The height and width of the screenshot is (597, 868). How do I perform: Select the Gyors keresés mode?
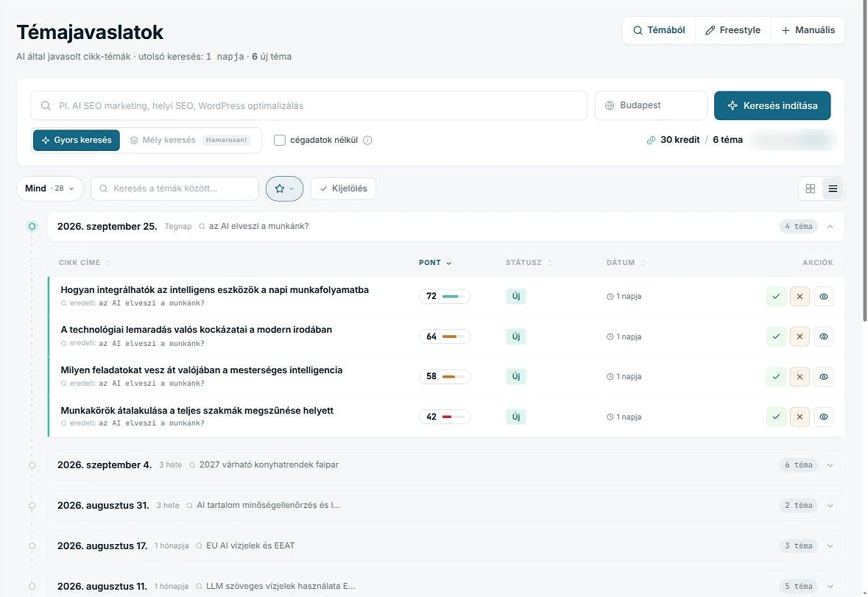click(x=77, y=140)
